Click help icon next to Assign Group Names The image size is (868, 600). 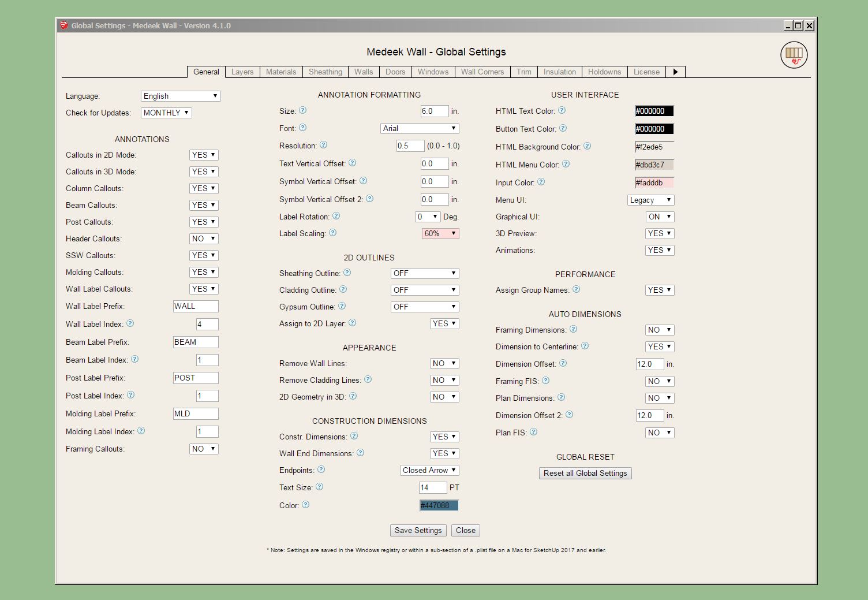(x=576, y=289)
